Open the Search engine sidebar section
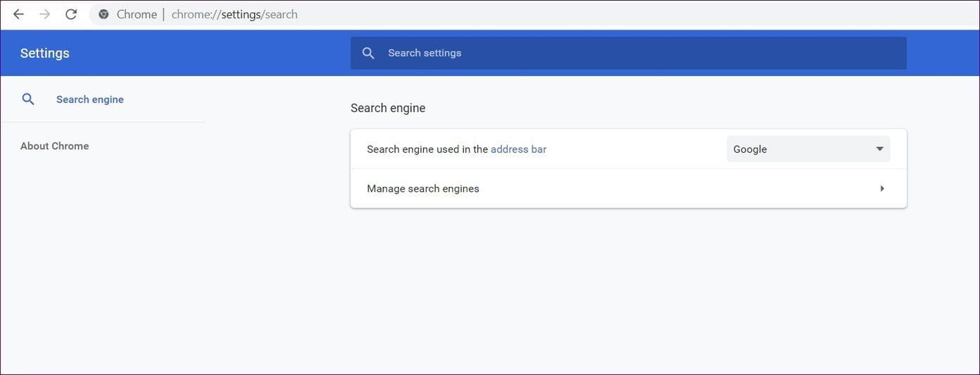 (90, 99)
